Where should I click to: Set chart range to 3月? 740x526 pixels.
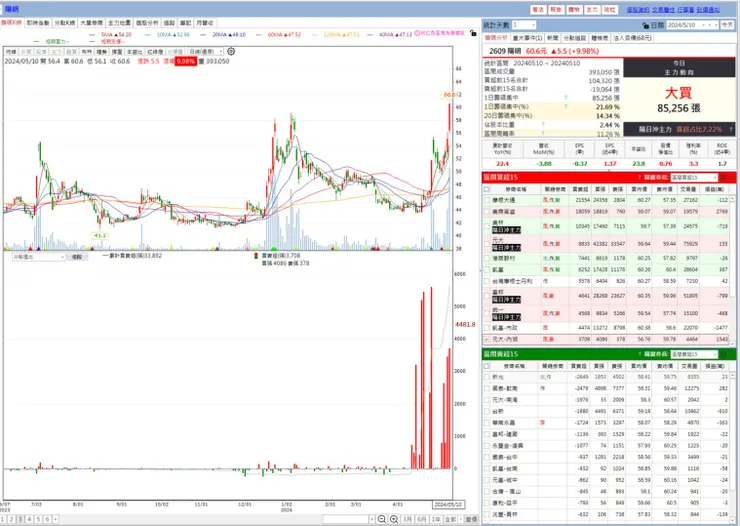pyautogui.click(x=407, y=519)
